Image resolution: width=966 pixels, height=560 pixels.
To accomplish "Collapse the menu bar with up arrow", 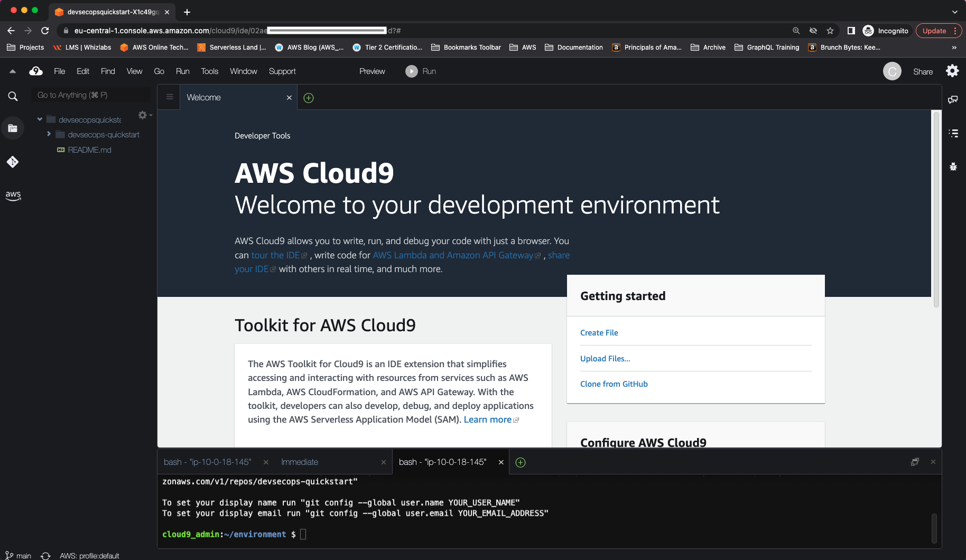I will [x=13, y=71].
